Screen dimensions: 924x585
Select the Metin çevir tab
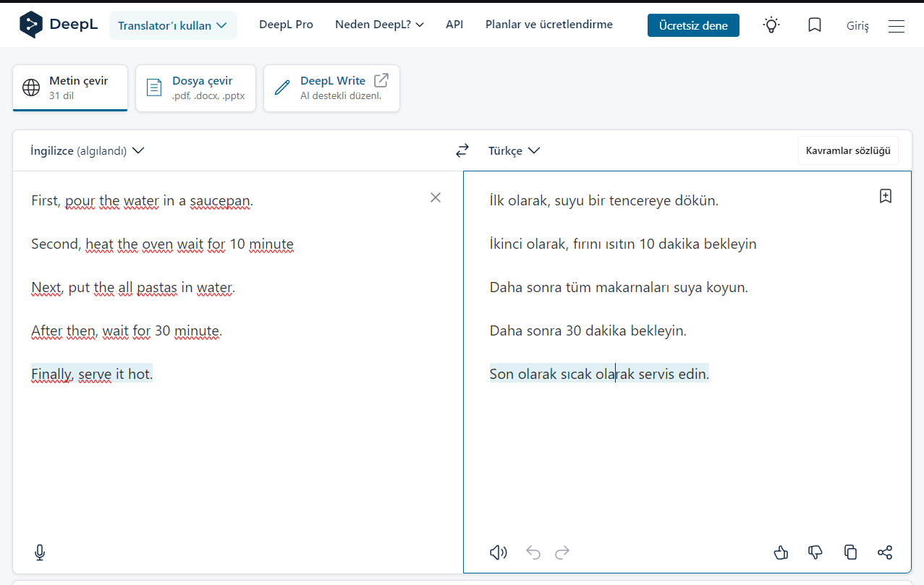click(x=70, y=88)
